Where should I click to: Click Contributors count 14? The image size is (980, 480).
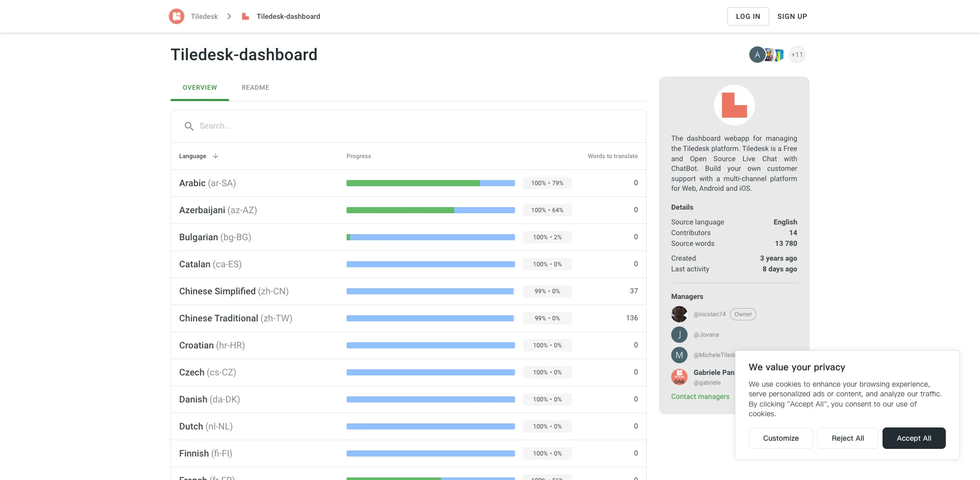point(793,233)
